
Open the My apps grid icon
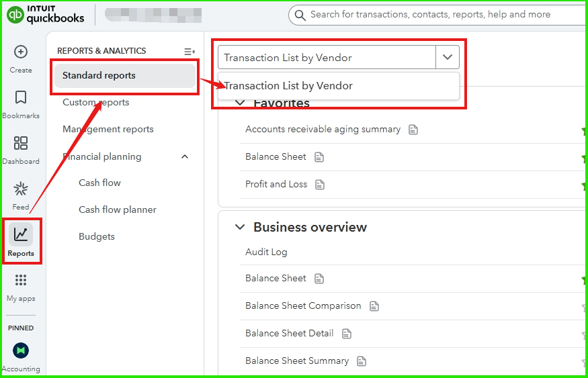point(21,280)
